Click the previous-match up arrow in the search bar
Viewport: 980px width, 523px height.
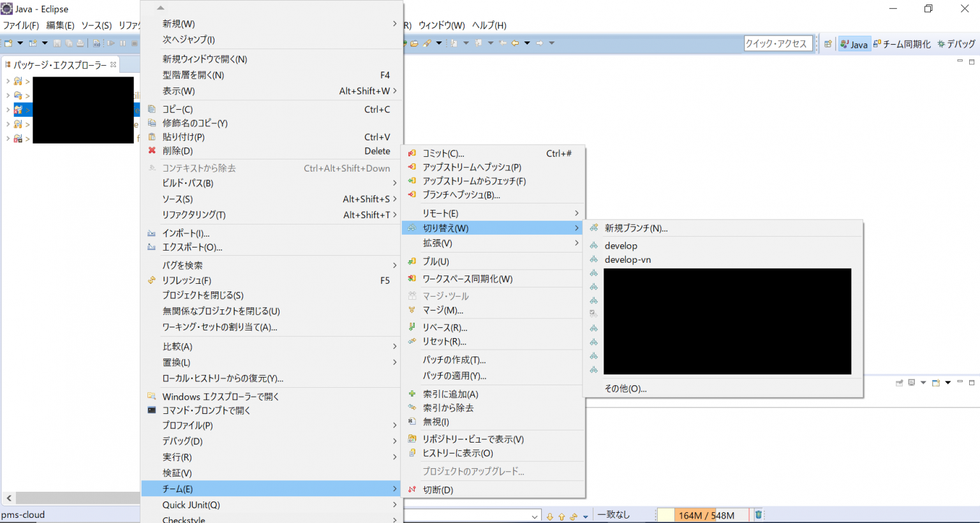[x=561, y=517]
